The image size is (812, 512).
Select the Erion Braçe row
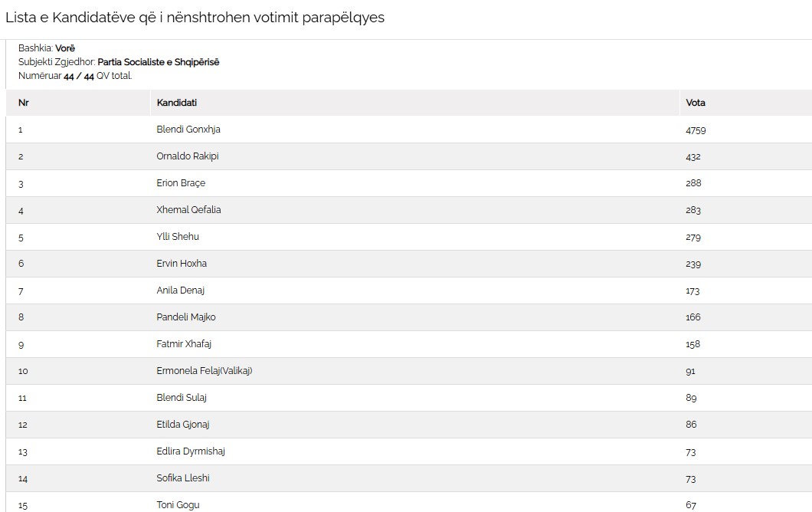pos(181,183)
